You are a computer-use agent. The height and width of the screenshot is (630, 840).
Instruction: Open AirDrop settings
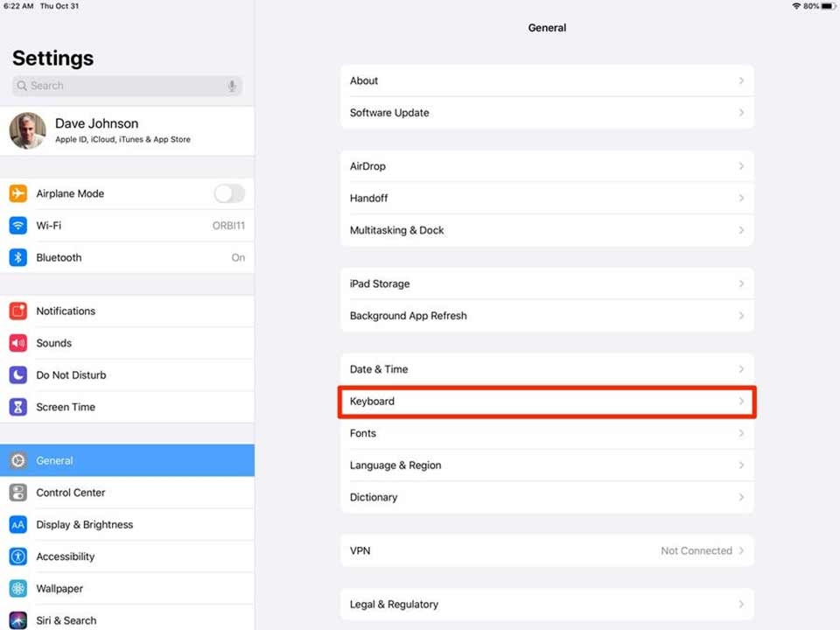pyautogui.click(x=547, y=166)
